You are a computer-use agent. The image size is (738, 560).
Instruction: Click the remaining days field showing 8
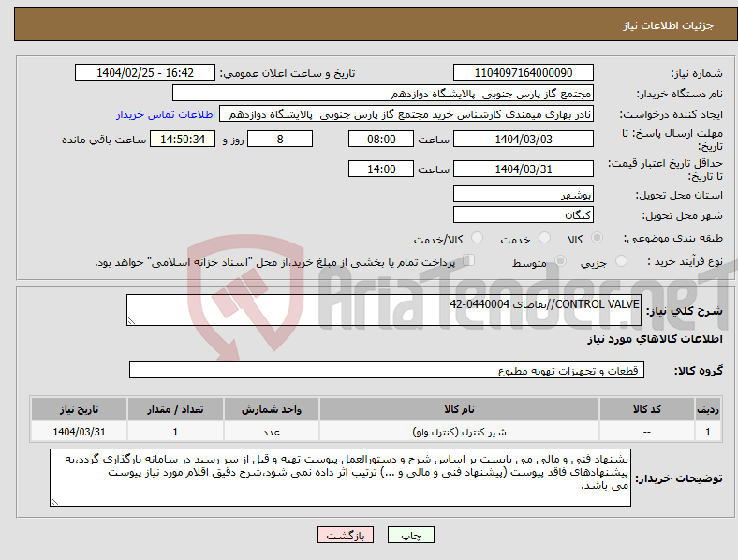click(280, 139)
